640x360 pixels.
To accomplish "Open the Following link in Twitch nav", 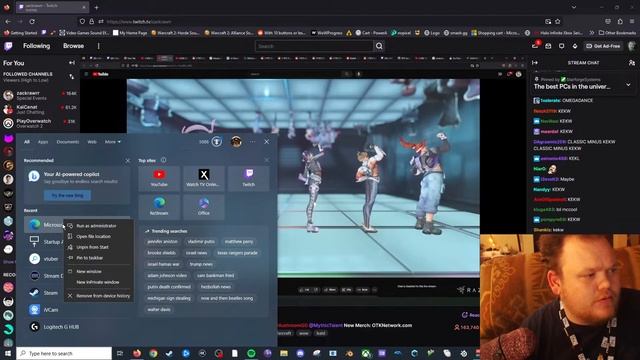I will [36, 46].
